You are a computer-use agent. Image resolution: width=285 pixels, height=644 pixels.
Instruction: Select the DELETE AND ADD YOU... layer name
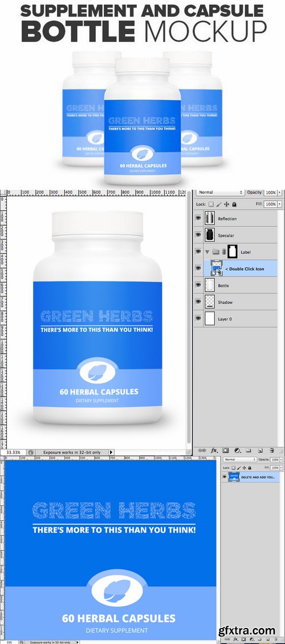point(258,478)
